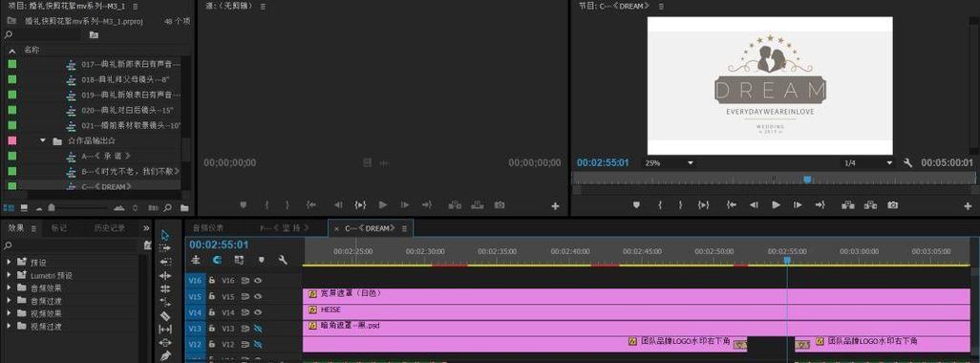Click the Program monitor playhead scrubber
Viewport: 980px width, 363px height.
click(x=807, y=180)
